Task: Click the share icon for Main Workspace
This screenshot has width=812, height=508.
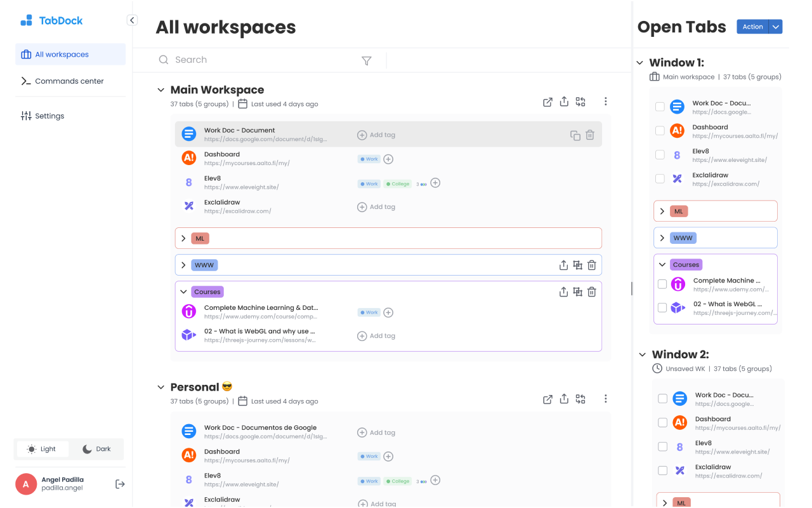Action: click(564, 102)
